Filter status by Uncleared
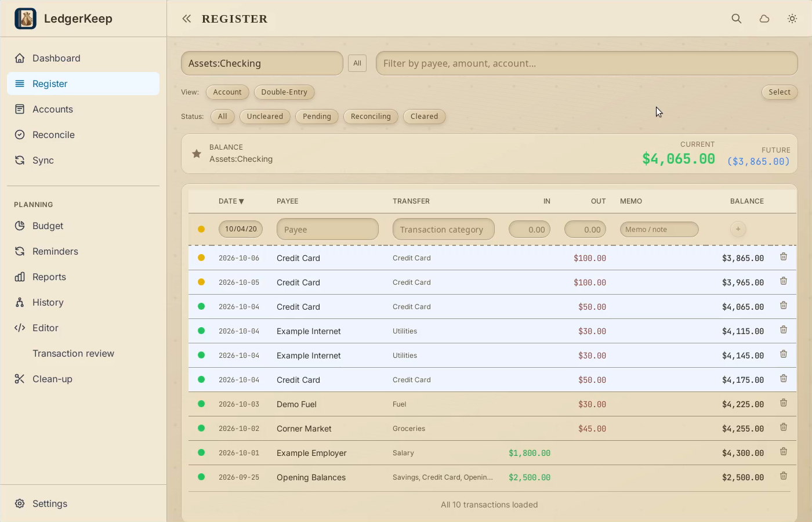This screenshot has height=522, width=812. coord(265,116)
